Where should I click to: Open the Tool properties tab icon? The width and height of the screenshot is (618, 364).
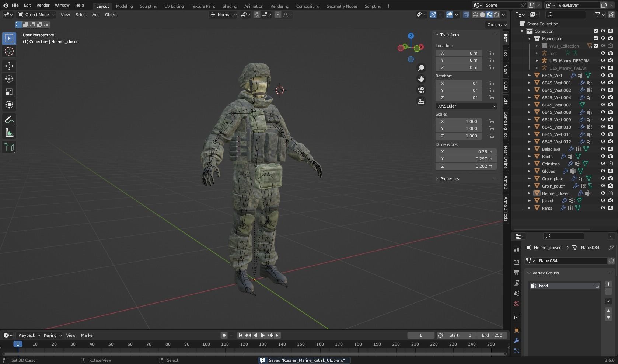(517, 249)
